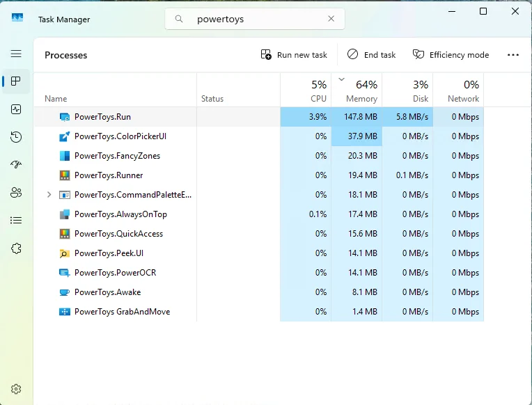The image size is (532, 405).
Task: Click the 20.3 MB memory value
Action: pyautogui.click(x=362, y=156)
